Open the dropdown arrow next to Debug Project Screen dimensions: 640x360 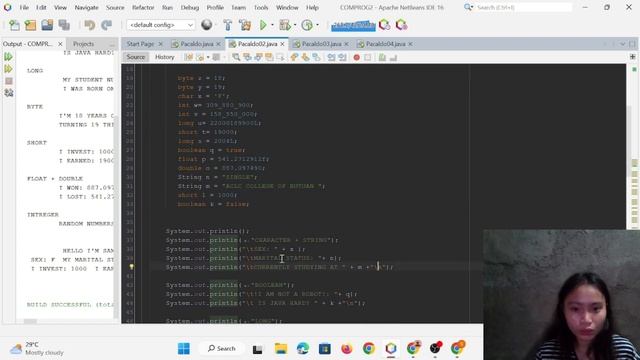(x=295, y=25)
